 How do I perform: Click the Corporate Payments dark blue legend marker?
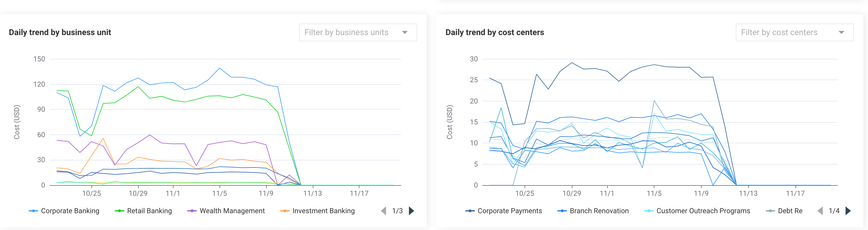470,211
